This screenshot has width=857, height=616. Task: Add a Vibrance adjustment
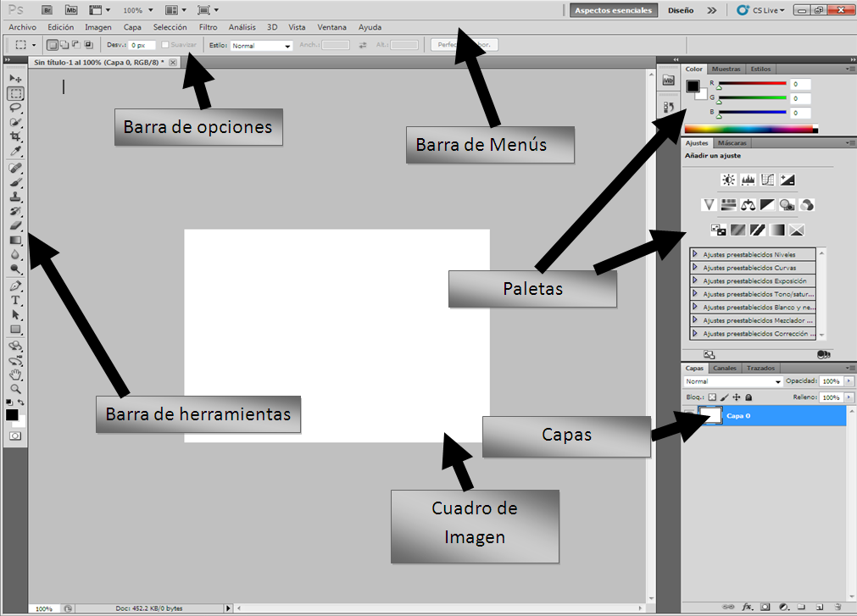(709, 205)
